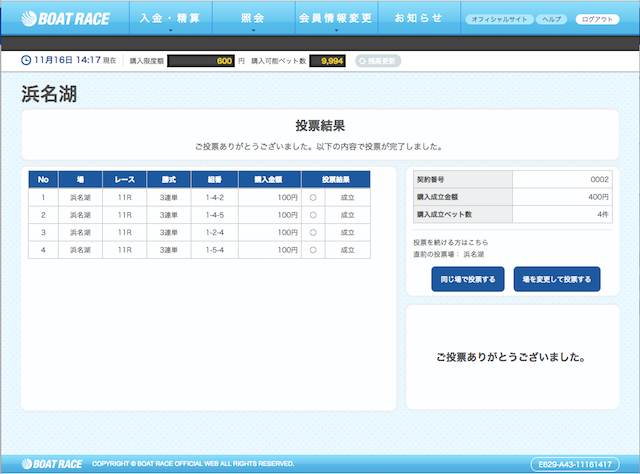Image resolution: width=640 pixels, height=474 pixels.
Task: Click the 購入限度額 value 600
Action: pyautogui.click(x=201, y=61)
